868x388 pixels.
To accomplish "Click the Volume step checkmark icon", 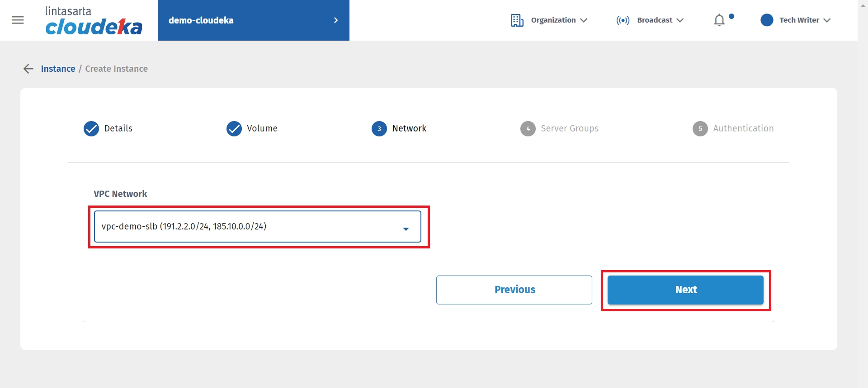I will pyautogui.click(x=234, y=129).
